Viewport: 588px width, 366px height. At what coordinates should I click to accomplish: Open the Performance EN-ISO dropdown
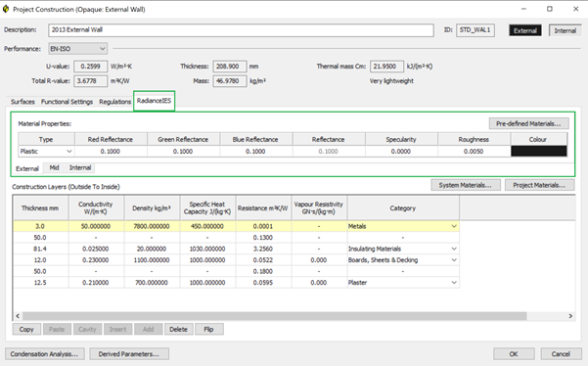(77, 48)
